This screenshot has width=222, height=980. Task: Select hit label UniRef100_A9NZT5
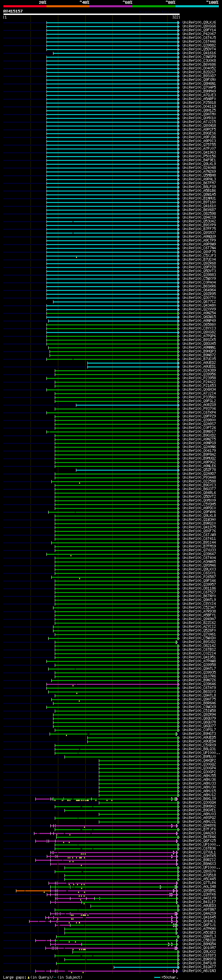pyautogui.click(x=199, y=439)
